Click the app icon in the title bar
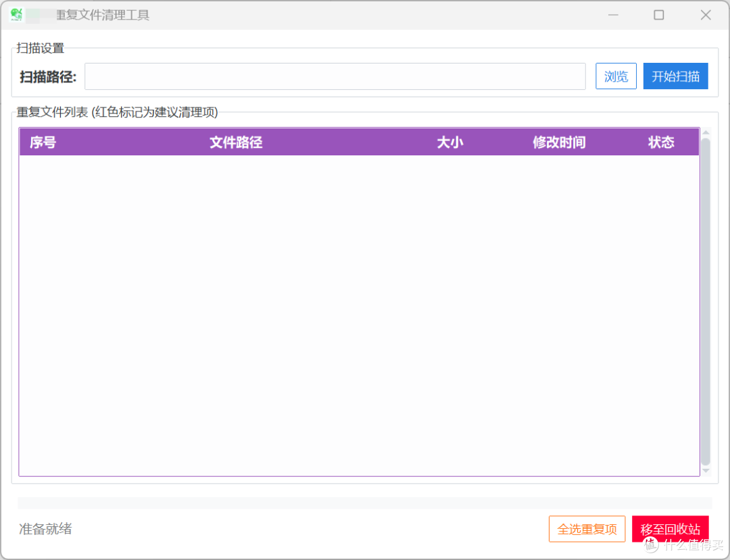 [x=17, y=14]
